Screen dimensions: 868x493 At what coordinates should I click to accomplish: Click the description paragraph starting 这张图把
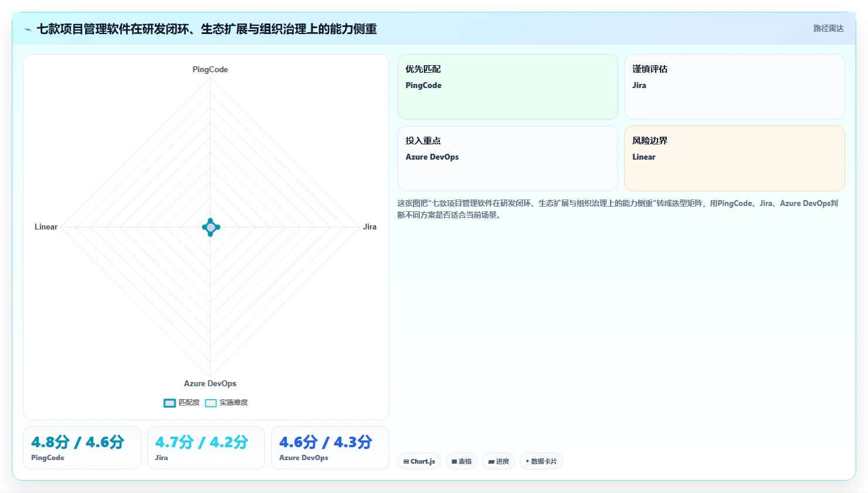click(618, 209)
